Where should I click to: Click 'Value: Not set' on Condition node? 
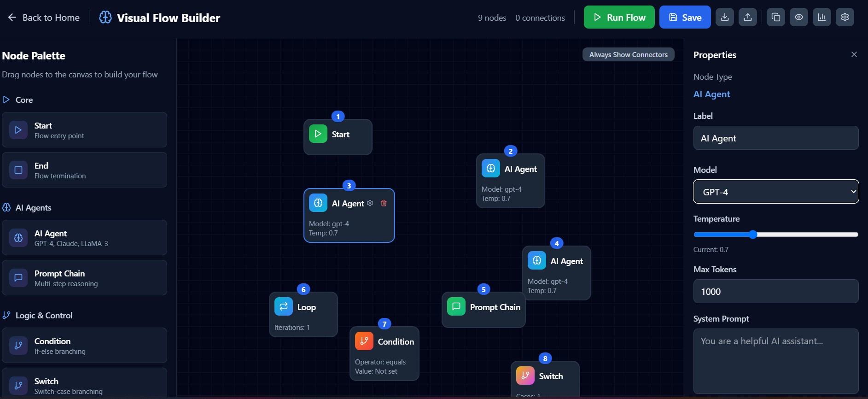pyautogui.click(x=376, y=371)
